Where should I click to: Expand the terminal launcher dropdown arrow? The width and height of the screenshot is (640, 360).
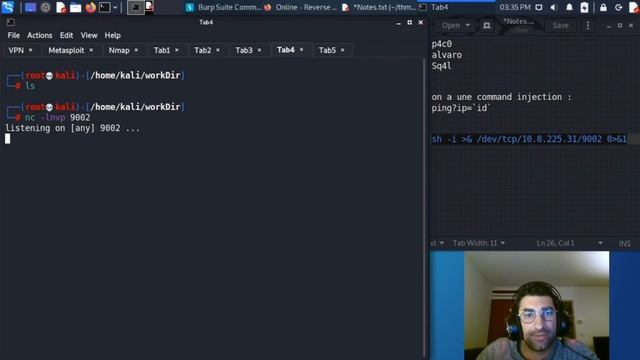click(115, 7)
